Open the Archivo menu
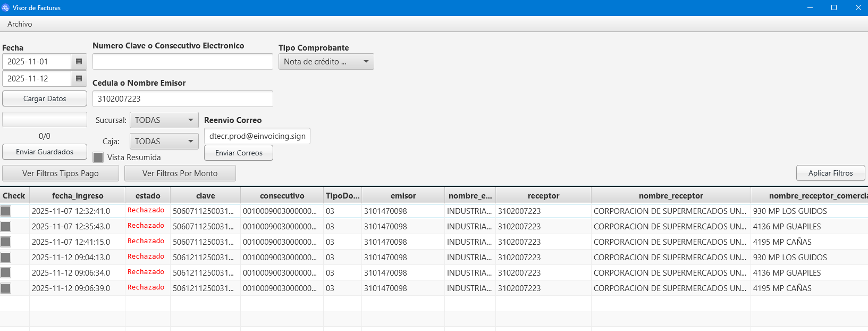This screenshot has width=868, height=331. click(x=20, y=24)
